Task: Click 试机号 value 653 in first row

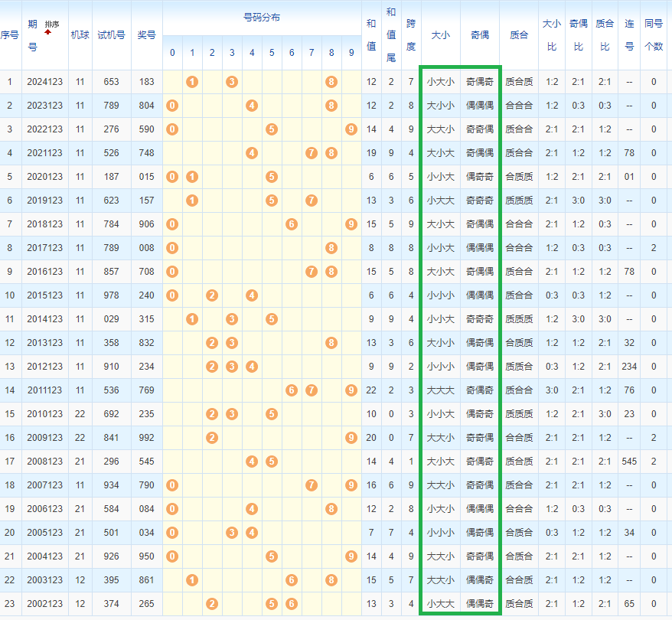Action: pos(111,82)
